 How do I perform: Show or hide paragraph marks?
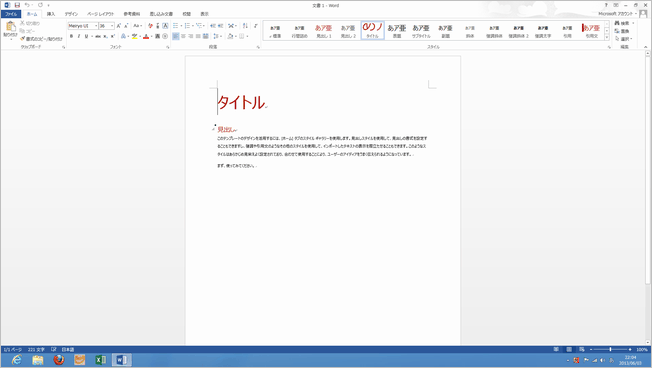pos(255,26)
